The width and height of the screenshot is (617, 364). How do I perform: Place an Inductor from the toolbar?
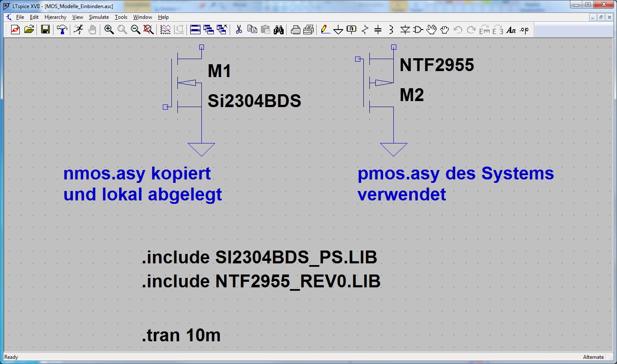[391, 30]
